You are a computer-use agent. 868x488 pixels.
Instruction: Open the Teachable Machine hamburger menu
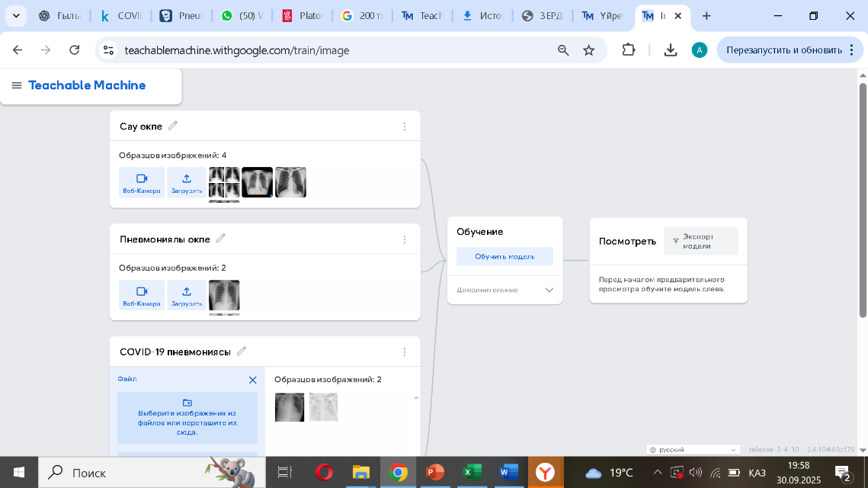click(x=17, y=85)
